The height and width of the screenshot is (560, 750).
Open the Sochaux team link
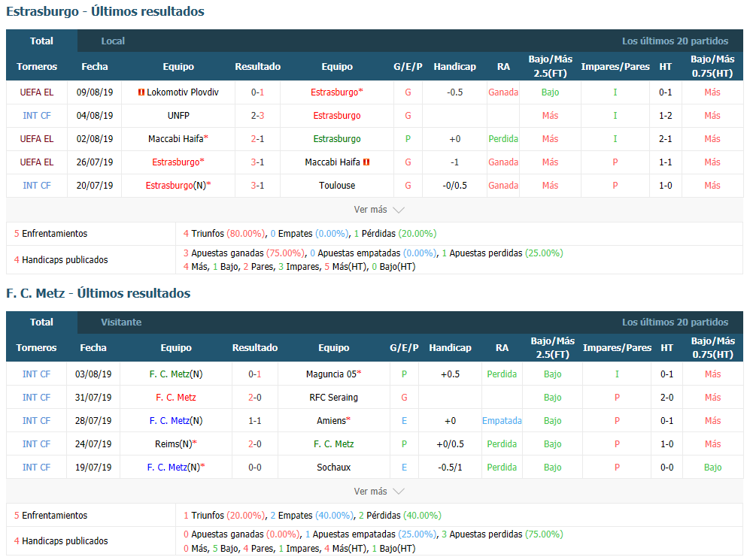[x=334, y=468]
